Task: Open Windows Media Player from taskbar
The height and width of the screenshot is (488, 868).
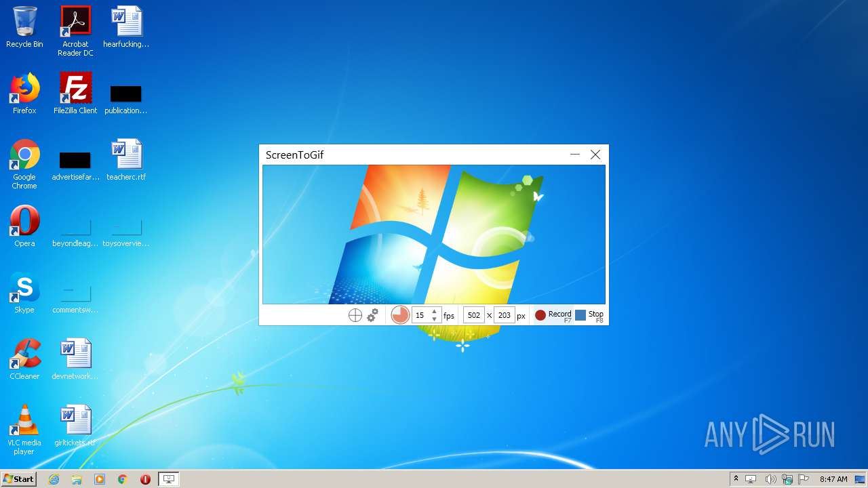Action: coord(100,479)
